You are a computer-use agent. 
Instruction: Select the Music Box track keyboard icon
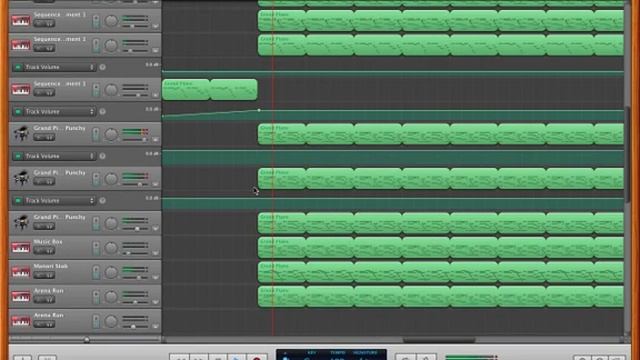21,248
